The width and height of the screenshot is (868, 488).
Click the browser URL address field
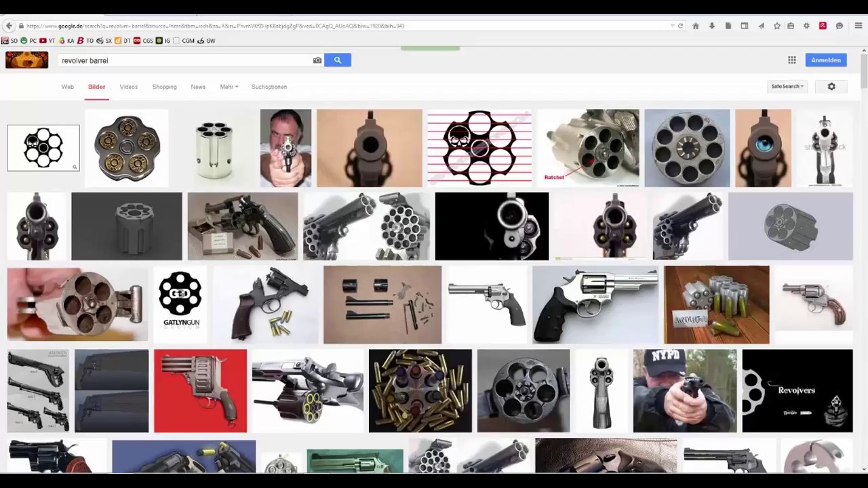346,26
